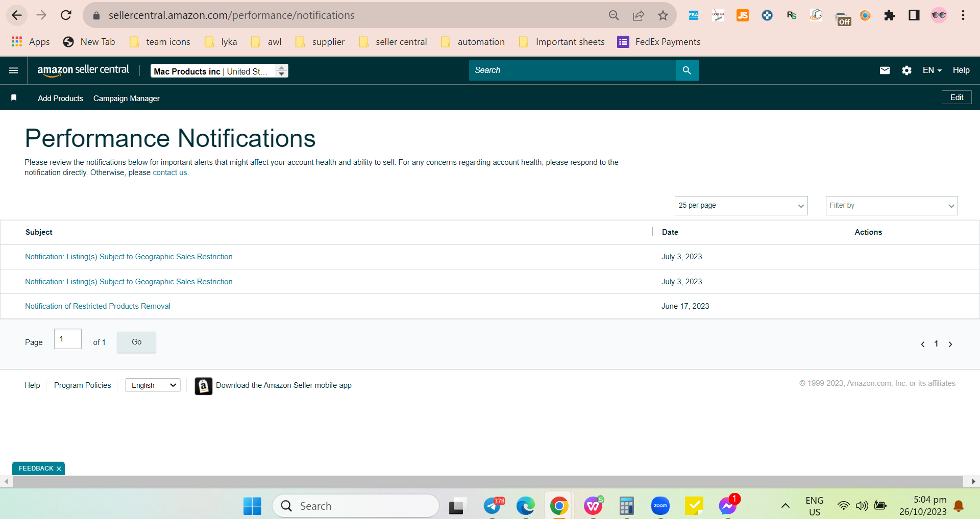Open the Seller Central hamburger menu

tap(14, 70)
